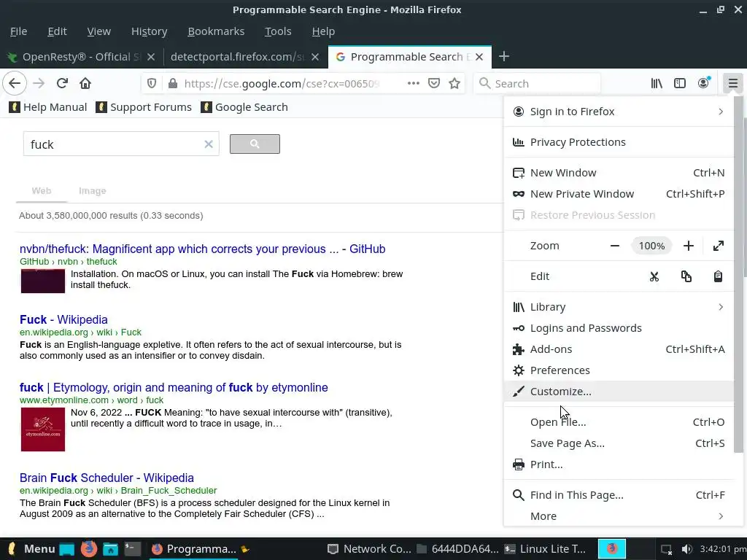The image size is (747, 560).
Task: Click the Paste clipboard icon
Action: click(718, 276)
